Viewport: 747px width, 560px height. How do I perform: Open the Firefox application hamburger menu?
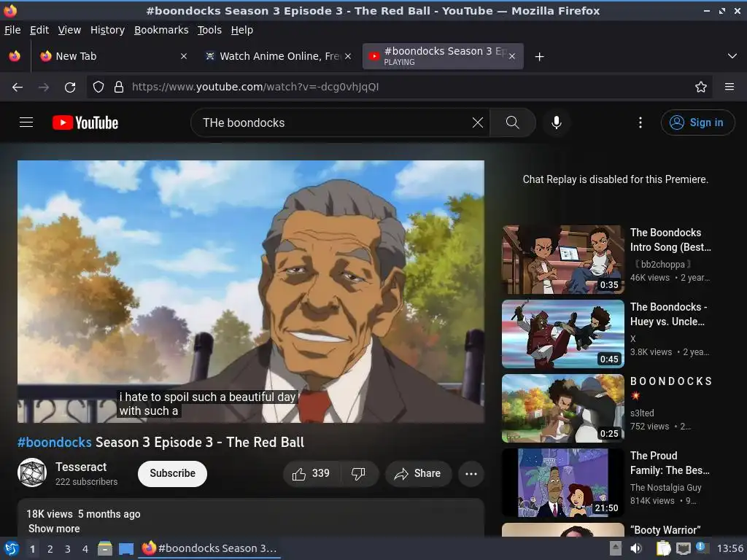729,87
